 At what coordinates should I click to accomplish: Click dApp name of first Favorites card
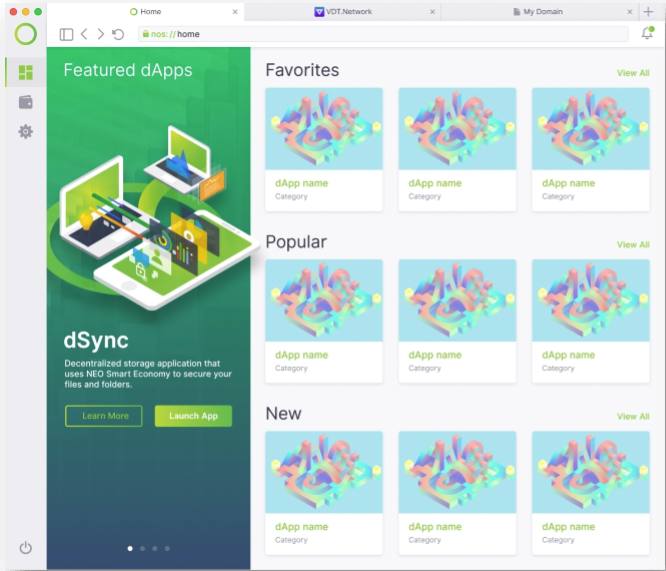click(x=302, y=183)
